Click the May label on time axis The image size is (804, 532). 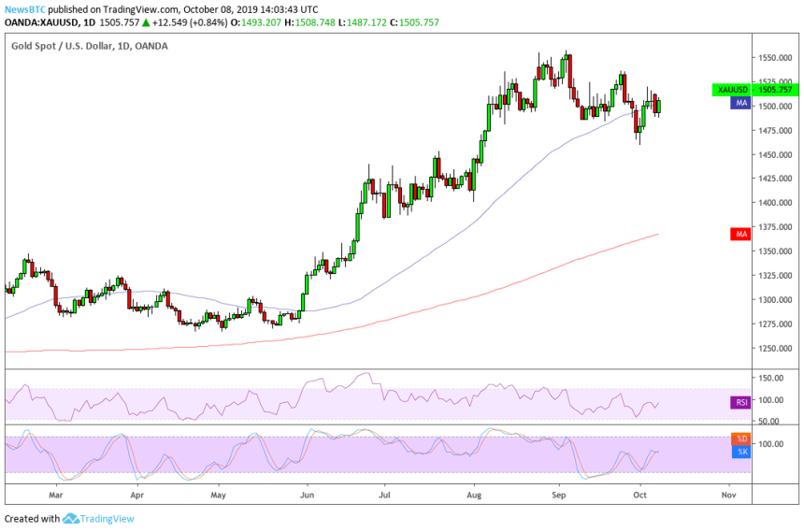pos(218,495)
